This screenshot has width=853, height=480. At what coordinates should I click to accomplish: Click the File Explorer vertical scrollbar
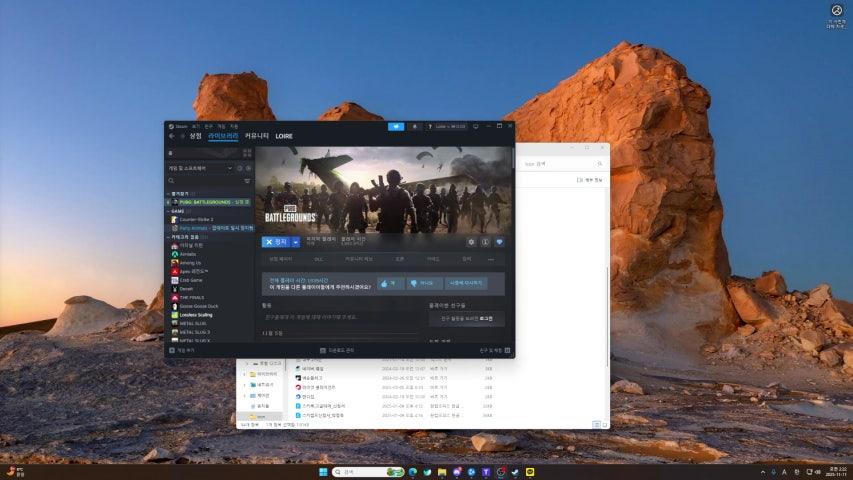coord(608,300)
